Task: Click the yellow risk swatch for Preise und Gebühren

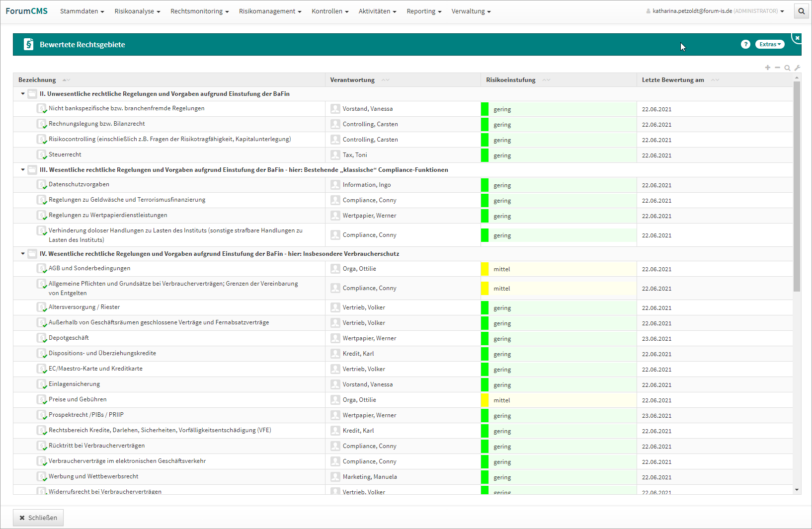Action: [485, 400]
